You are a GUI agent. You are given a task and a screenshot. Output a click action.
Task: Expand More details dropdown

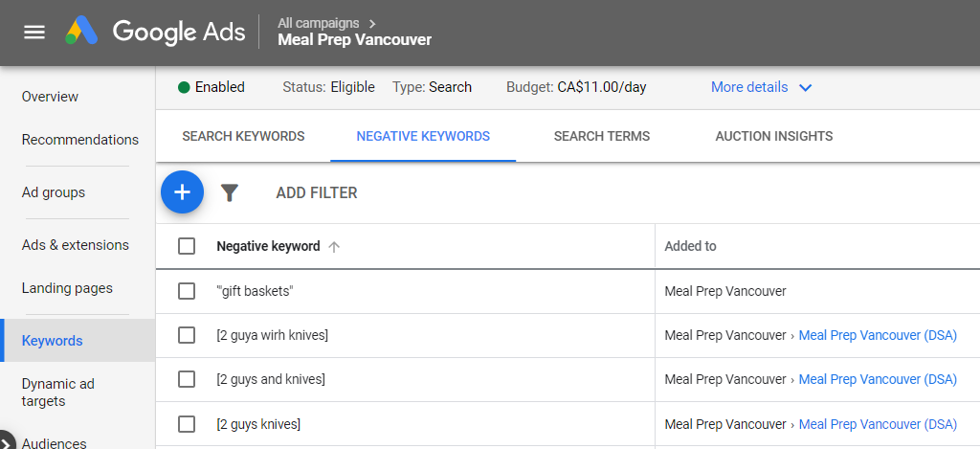pos(761,87)
